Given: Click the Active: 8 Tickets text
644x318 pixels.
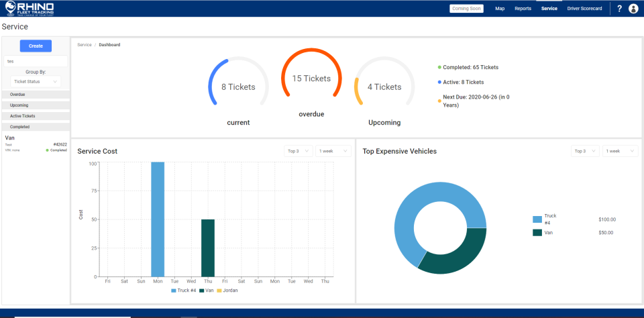Looking at the screenshot, I should click(x=464, y=82).
